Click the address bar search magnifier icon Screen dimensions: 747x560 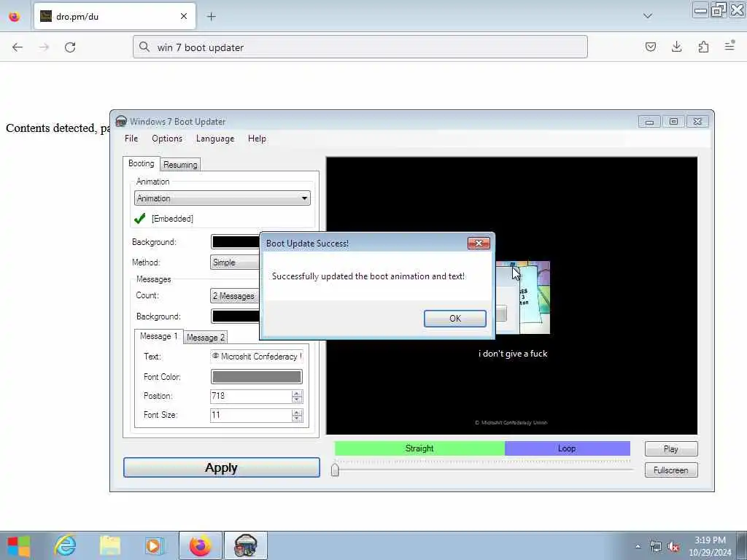pos(144,47)
